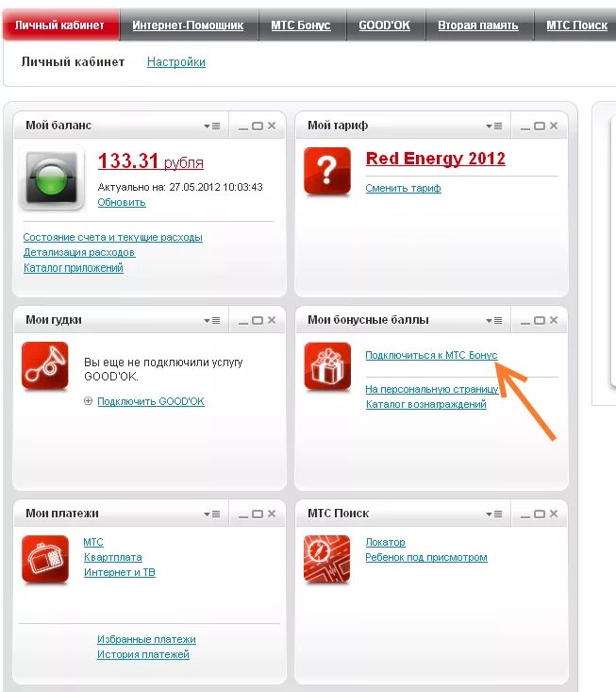Click the balance timestamp 27.05.2012 10:03:43

[216, 187]
